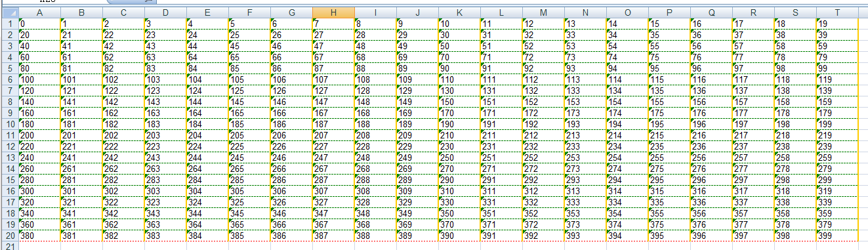Select the cell with value 210
868x250 pixels.
(459, 135)
